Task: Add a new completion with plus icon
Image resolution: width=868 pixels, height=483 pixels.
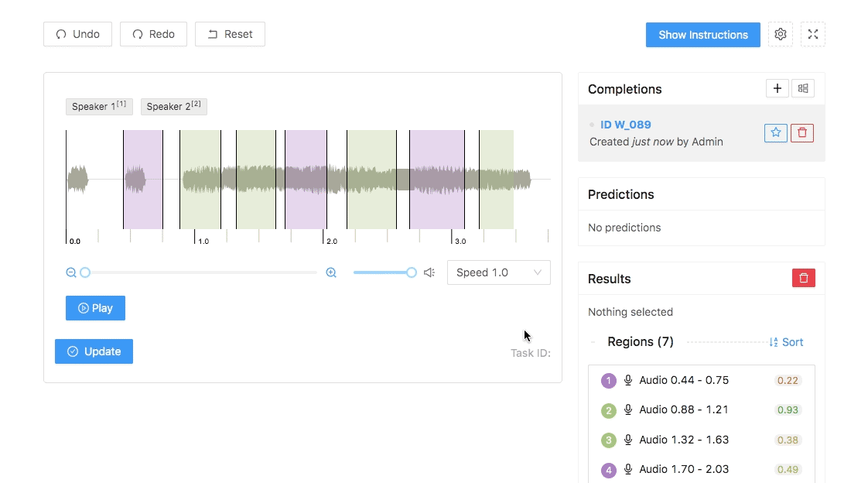Action: [x=777, y=88]
